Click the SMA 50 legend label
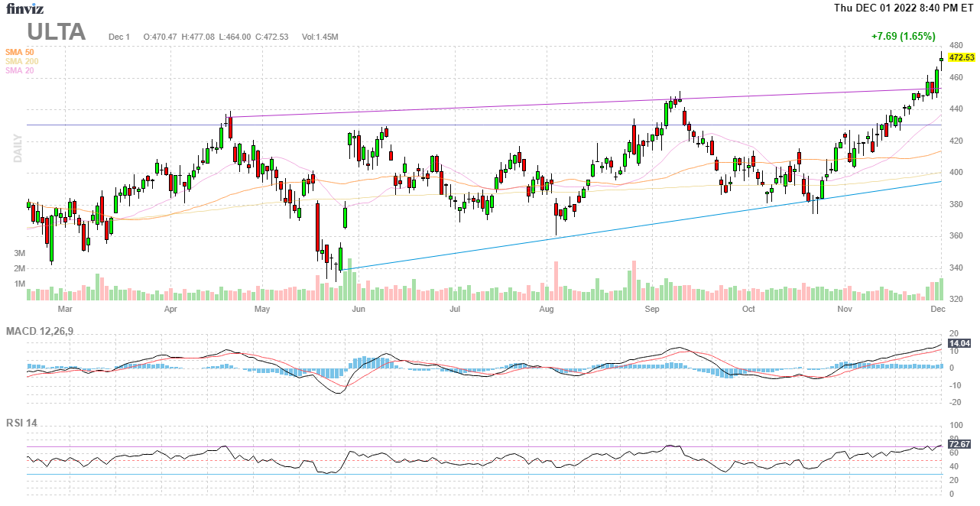The width and height of the screenshot is (980, 506). point(19,52)
